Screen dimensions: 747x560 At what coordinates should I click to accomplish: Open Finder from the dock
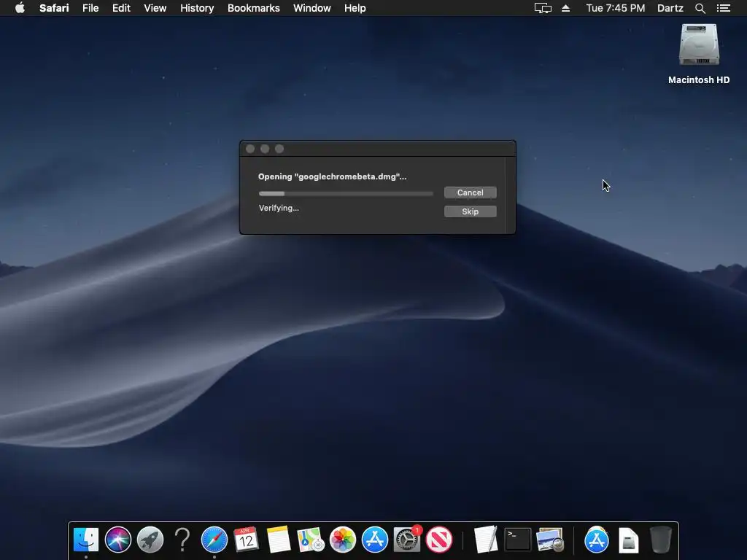86,540
